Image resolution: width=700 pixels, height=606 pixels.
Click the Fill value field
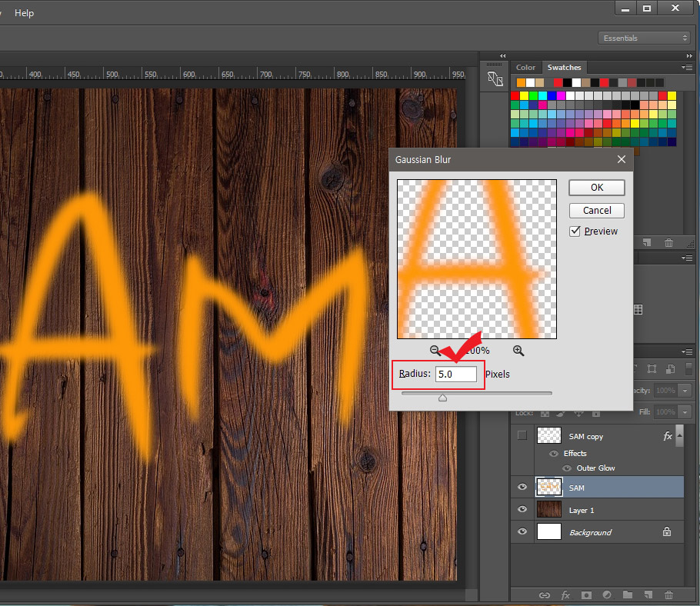[665, 411]
